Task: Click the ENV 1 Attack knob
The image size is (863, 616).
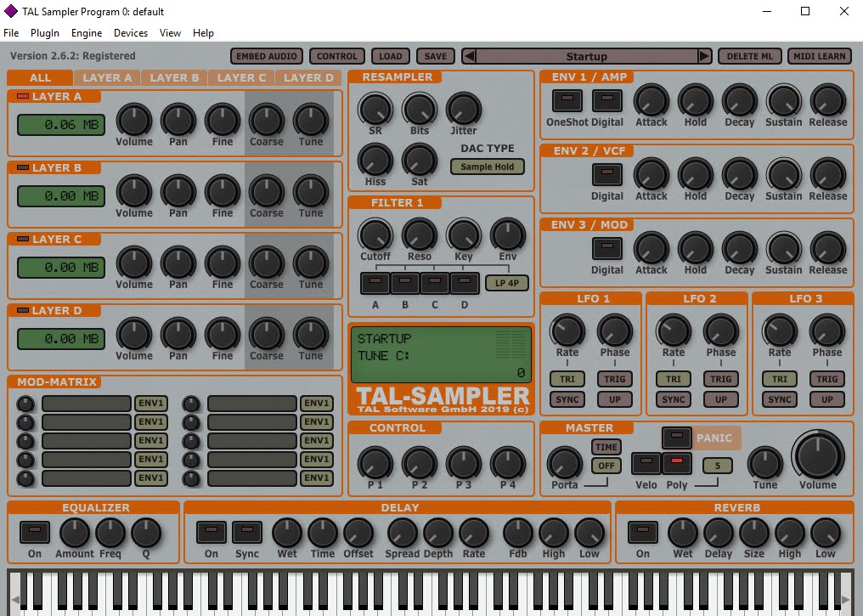Action: (651, 101)
